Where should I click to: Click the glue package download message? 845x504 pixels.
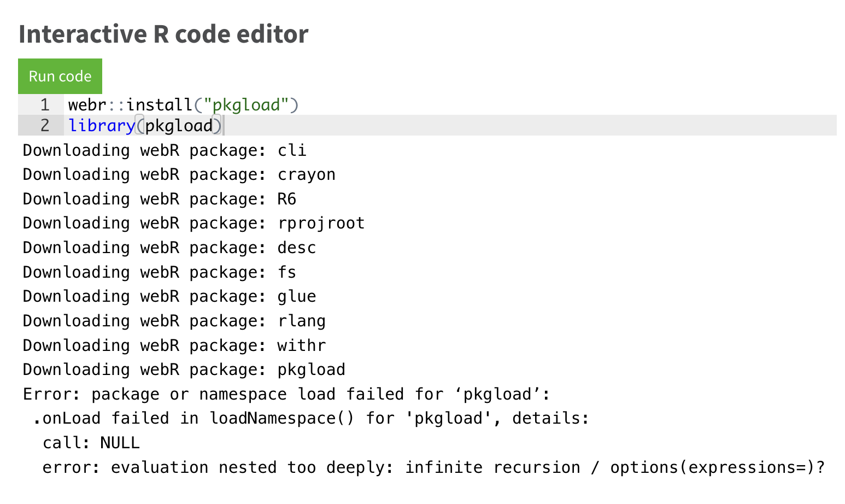coord(168,296)
